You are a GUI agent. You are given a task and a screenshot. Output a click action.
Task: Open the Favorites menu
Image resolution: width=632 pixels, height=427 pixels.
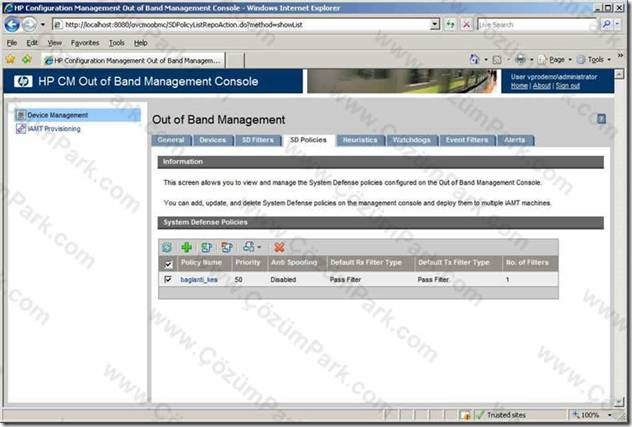click(85, 43)
